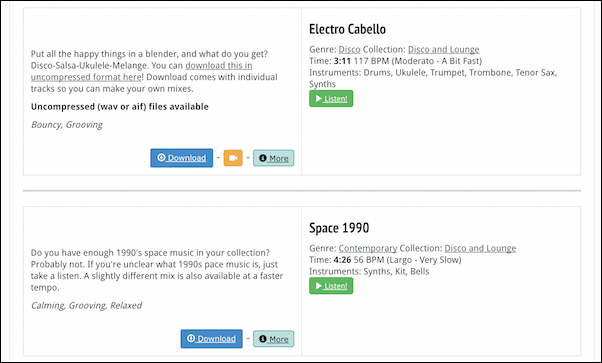Screen dimensions: 602x363
Task: Click play triangle icon in Electro Cabello's Listen button
Action: click(319, 99)
